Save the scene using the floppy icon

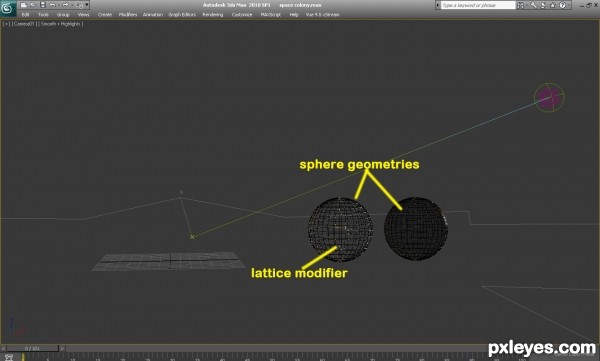(x=43, y=5)
